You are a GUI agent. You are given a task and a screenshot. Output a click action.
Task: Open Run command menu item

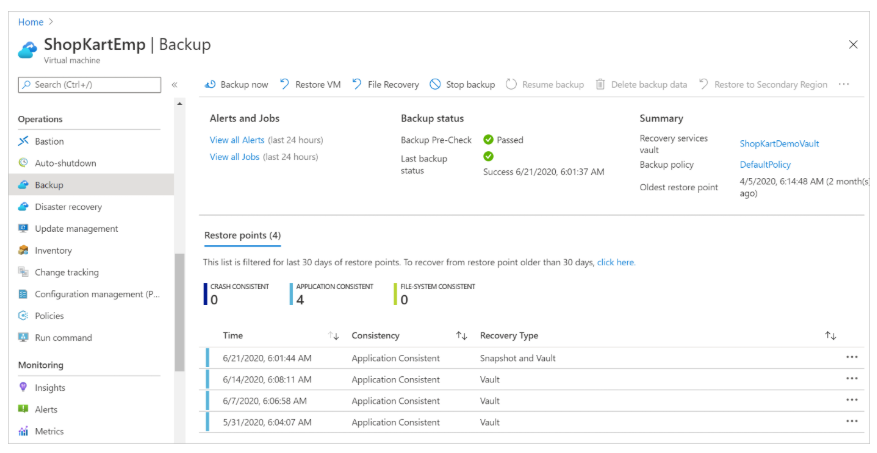(63, 338)
